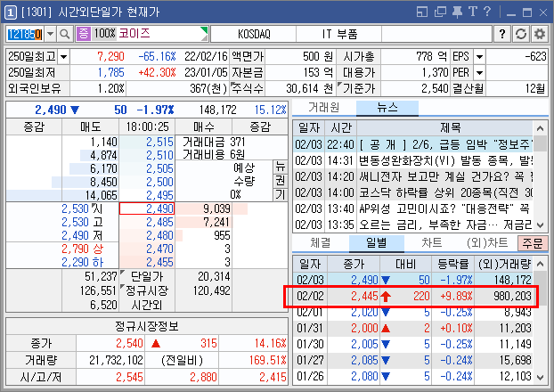This screenshot has height=392, width=554.
Task: Click the regular market volume 21,732,102
Action: pyautogui.click(x=116, y=360)
